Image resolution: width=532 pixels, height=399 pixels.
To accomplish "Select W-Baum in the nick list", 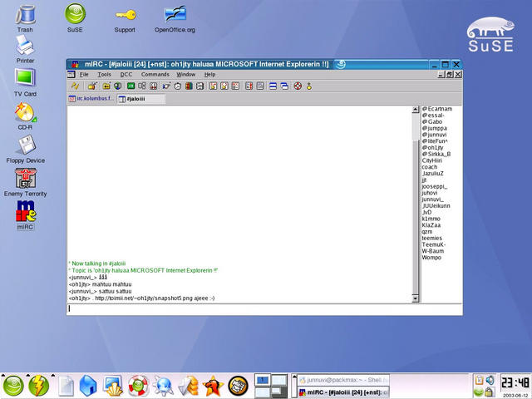I will coord(433,251).
